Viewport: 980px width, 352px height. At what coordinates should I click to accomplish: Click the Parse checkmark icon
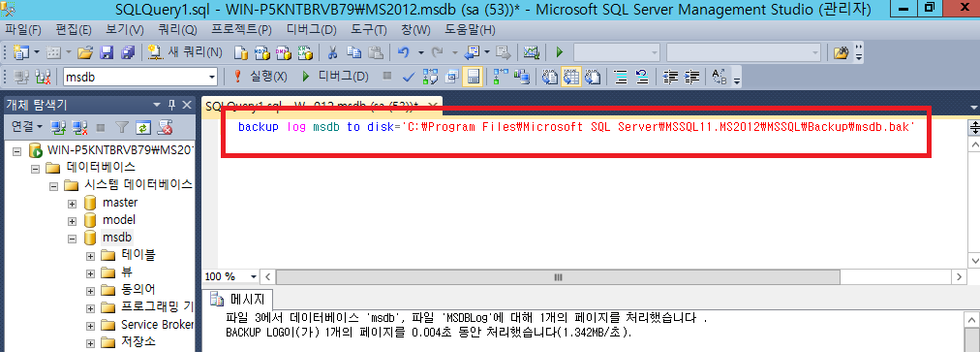pos(409,77)
